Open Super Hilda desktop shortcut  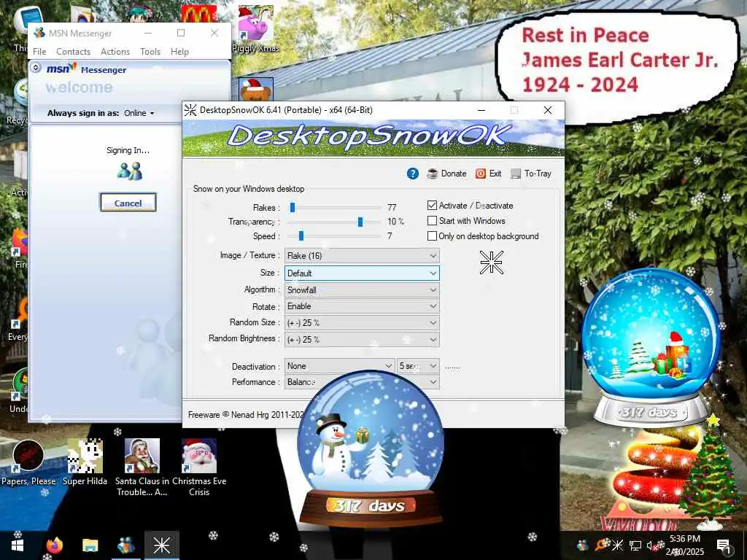click(85, 463)
